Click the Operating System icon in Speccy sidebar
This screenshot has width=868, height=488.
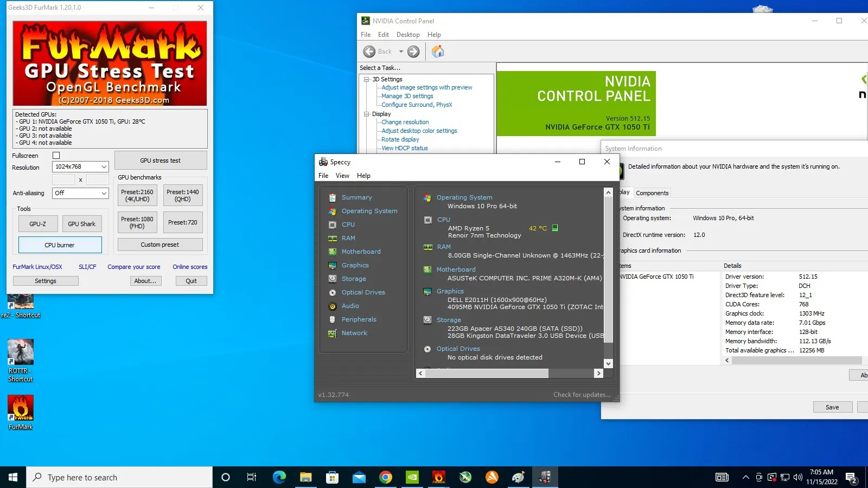[x=333, y=211]
